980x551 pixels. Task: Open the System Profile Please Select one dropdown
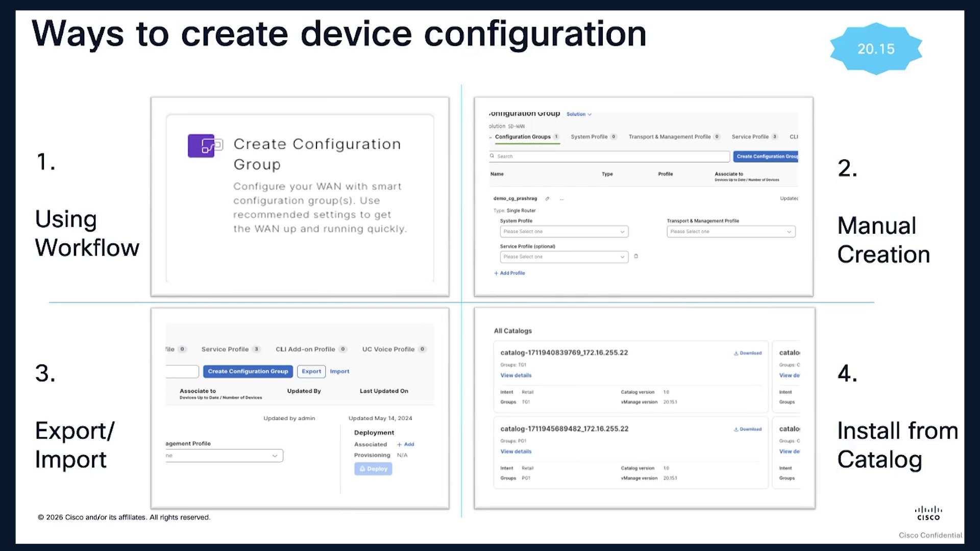coord(564,232)
